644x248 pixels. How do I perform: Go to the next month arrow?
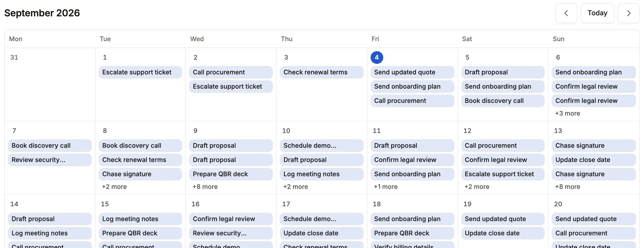pyautogui.click(x=628, y=13)
